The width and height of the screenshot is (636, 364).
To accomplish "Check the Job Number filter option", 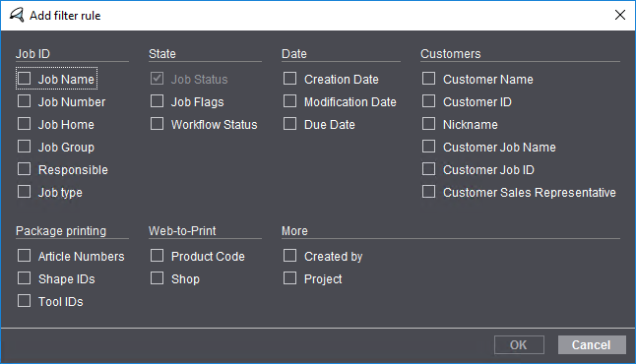I will [24, 101].
